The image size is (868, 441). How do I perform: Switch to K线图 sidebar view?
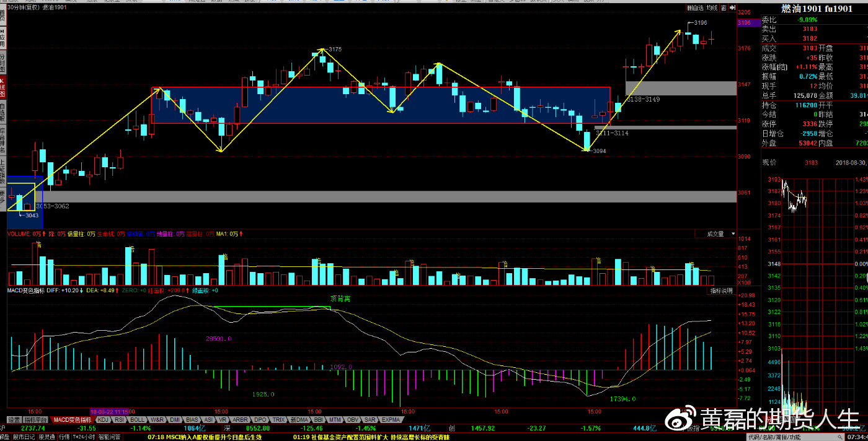(2, 88)
